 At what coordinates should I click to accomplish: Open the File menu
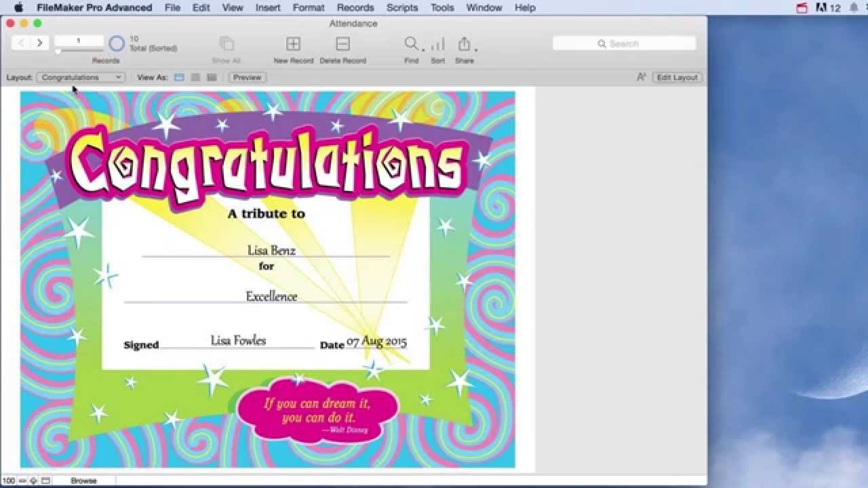pyautogui.click(x=172, y=7)
